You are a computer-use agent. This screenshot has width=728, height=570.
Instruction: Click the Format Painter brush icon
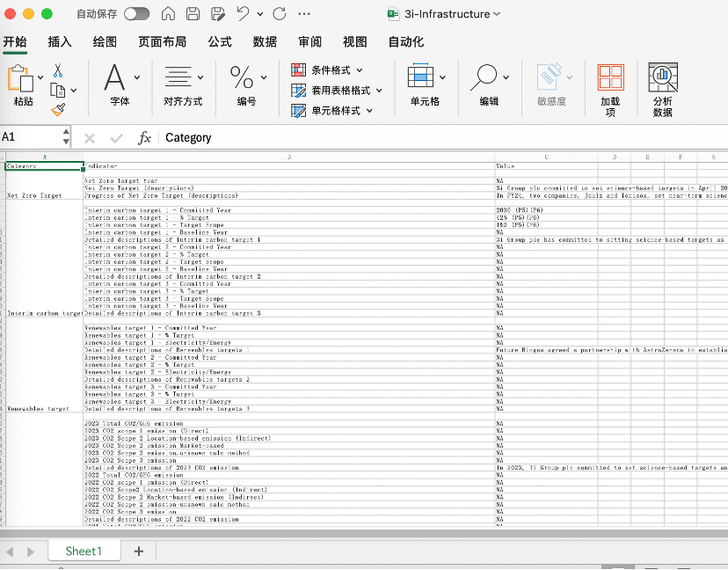coord(58,110)
